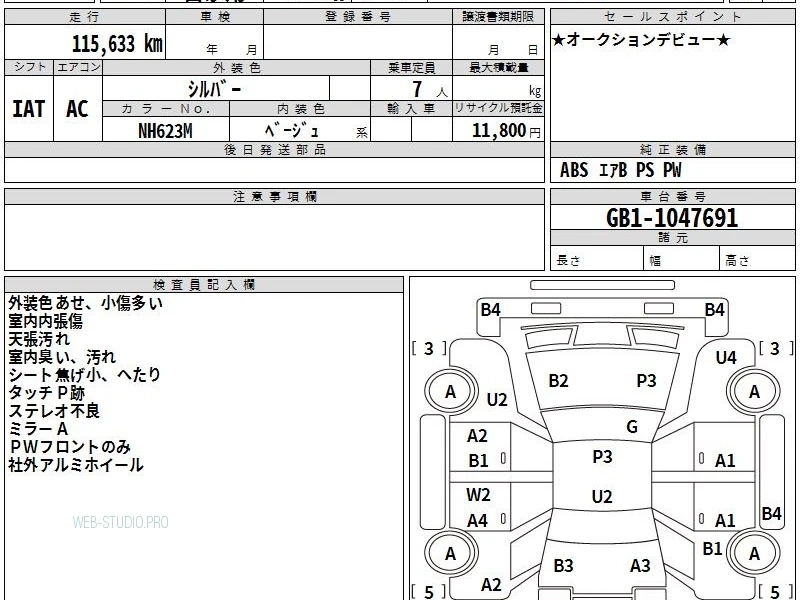This screenshot has height=600, width=800.
Task: Click the 高さ dimension label
Action: click(x=737, y=260)
